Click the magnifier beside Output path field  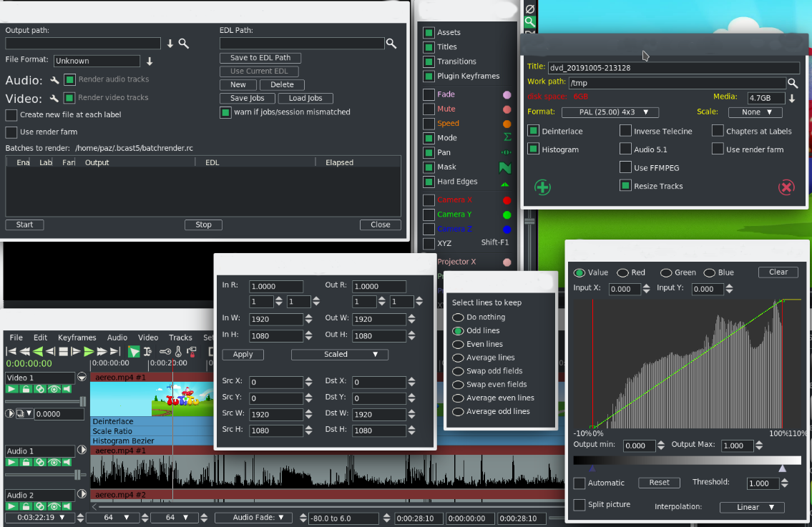coord(184,44)
